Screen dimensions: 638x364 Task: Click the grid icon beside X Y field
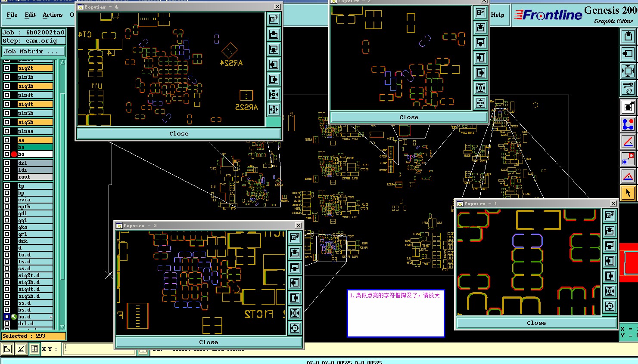(34, 349)
